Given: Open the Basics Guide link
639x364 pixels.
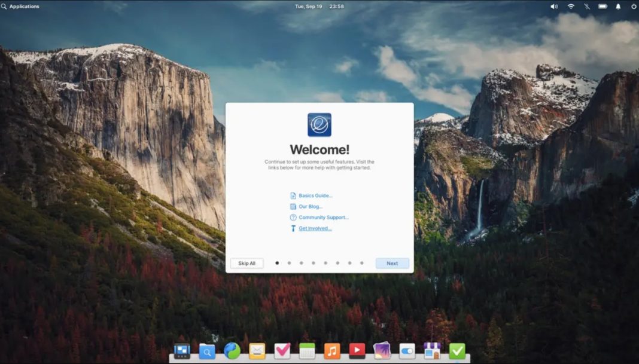Looking at the screenshot, I should pyautogui.click(x=315, y=195).
